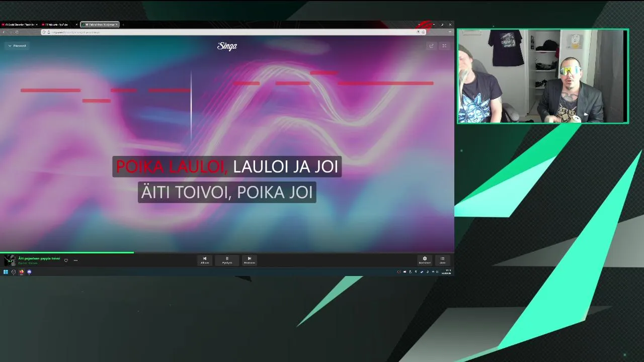The height and width of the screenshot is (362, 644).
Task: Switch to the Social Distortion browser tab
Action: pos(19,25)
